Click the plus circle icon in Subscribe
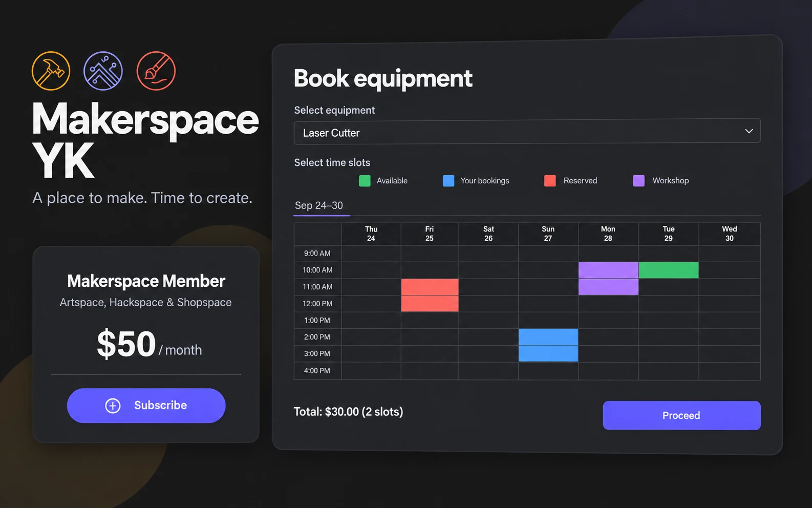Viewport: 812px width, 508px height. tap(113, 406)
